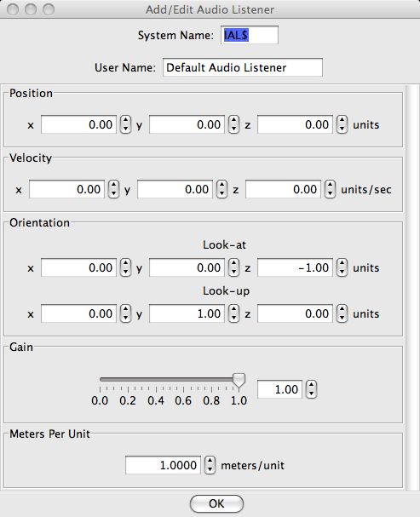Screen dimensions: 420x517
Task: Click the dialog's vertical scrollbar
Action: 413,287
